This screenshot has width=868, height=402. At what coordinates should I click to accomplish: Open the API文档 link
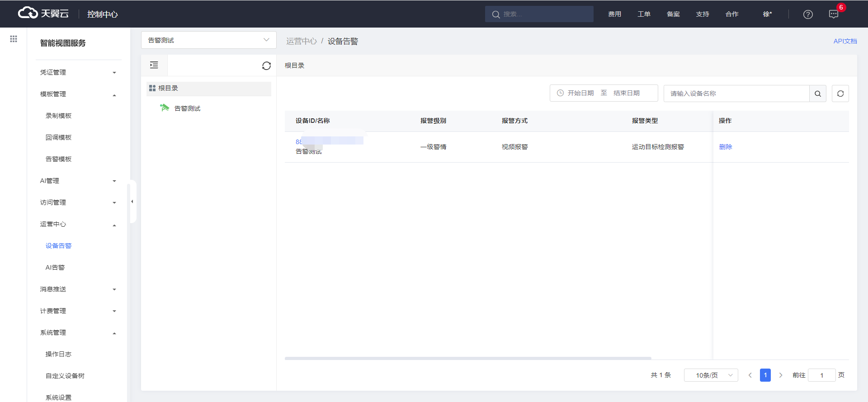coord(844,41)
